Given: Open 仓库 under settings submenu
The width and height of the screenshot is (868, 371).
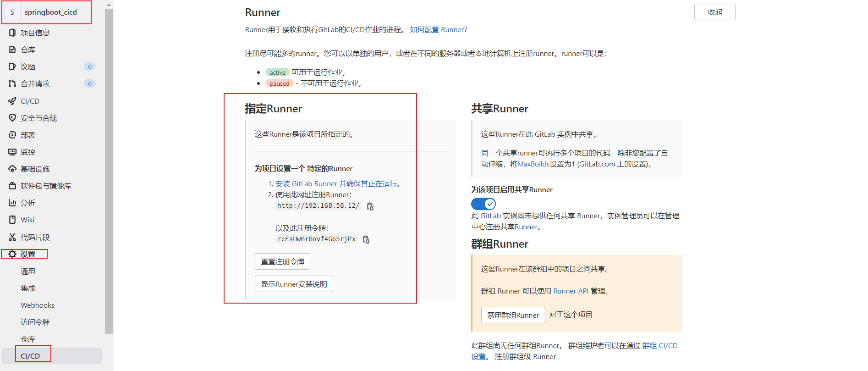Looking at the screenshot, I should click(x=28, y=339).
